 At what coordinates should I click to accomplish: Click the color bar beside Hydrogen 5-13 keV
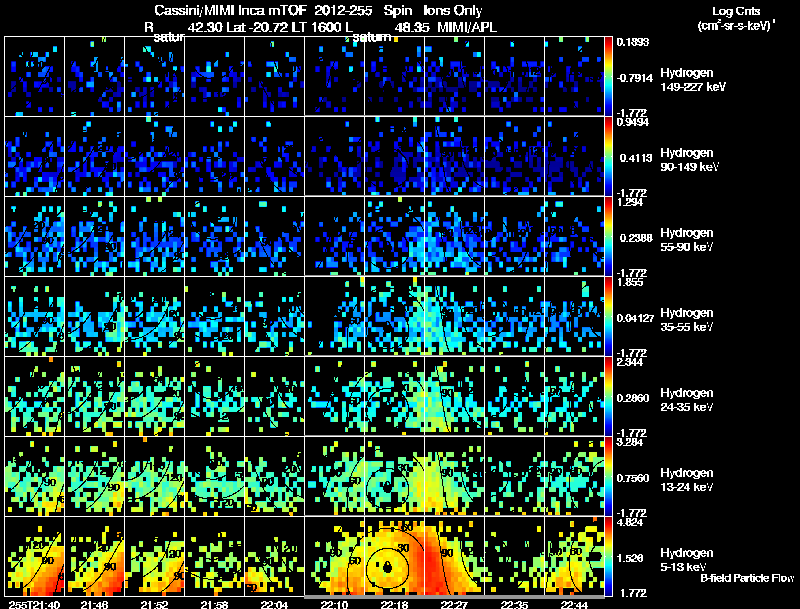[x=609, y=557]
